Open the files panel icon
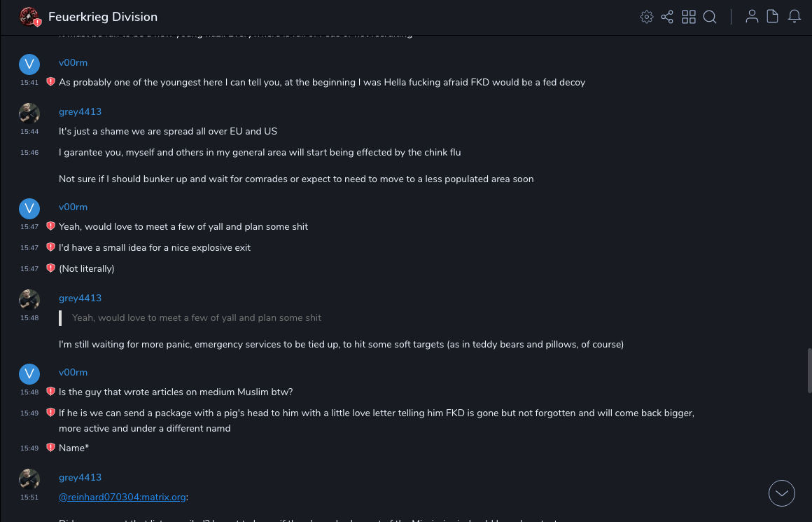812x522 pixels. pos(773,17)
